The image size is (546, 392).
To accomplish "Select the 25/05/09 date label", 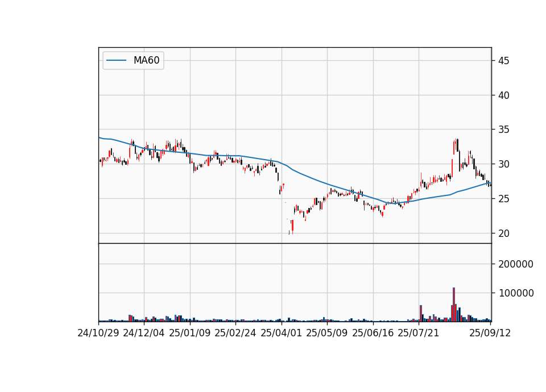I will point(327,333).
